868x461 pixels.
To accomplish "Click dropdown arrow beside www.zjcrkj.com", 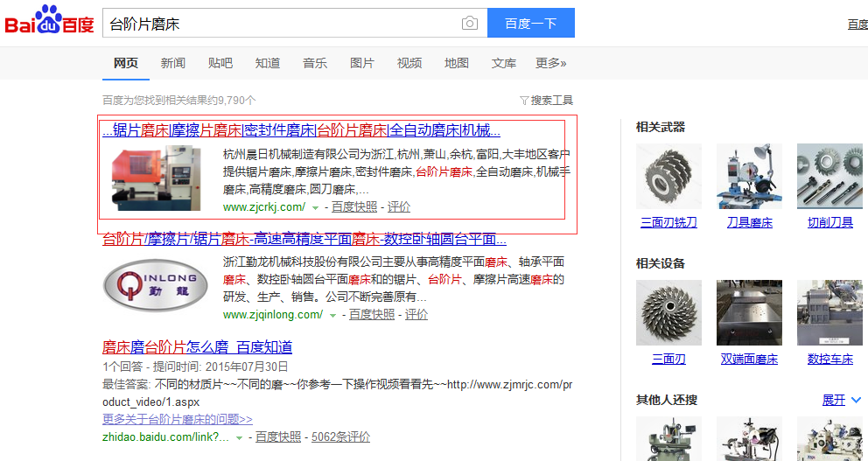I will pyautogui.click(x=315, y=207).
